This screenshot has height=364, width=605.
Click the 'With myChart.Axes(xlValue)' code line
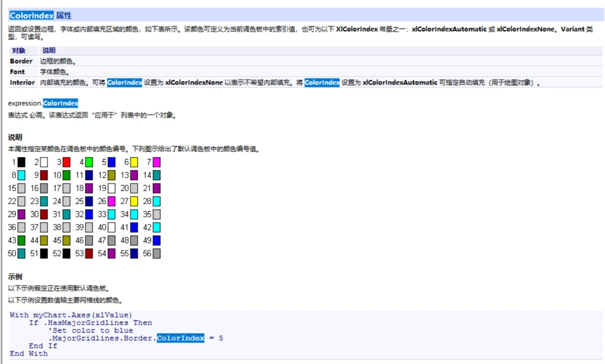tap(71, 315)
